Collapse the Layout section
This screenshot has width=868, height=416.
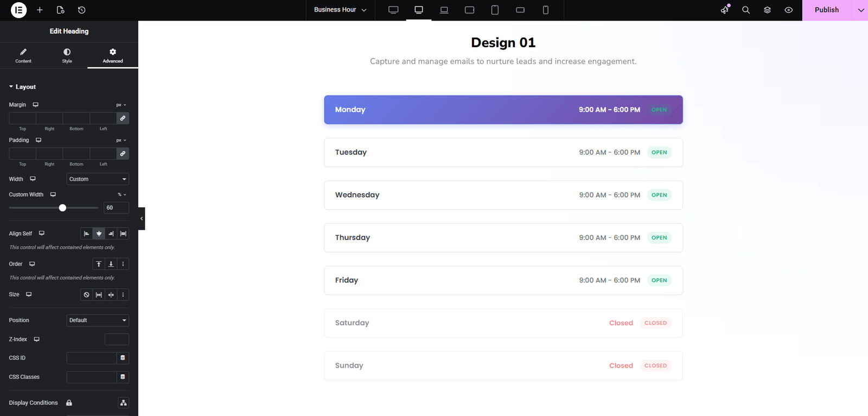click(x=22, y=87)
